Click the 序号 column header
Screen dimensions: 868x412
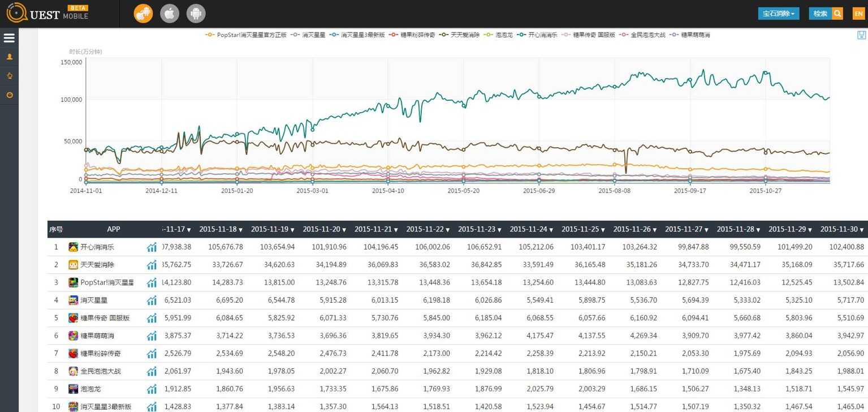point(56,229)
